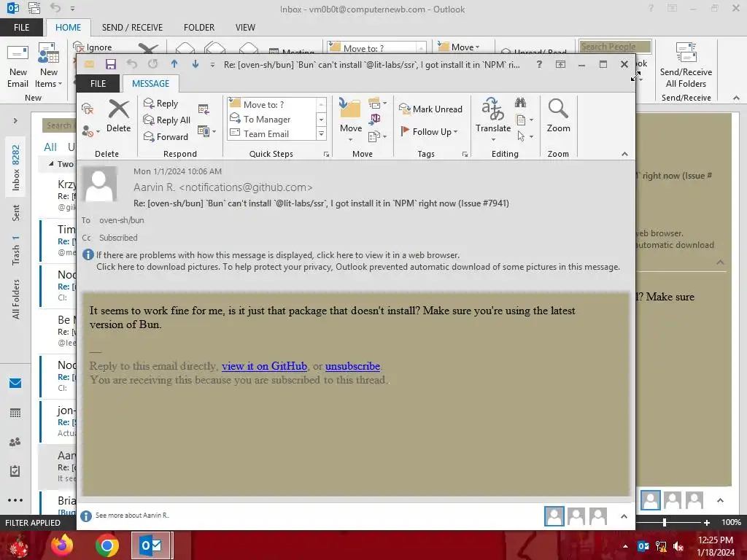
Task: Expand the Quick Steps gallery
Action: (x=321, y=134)
